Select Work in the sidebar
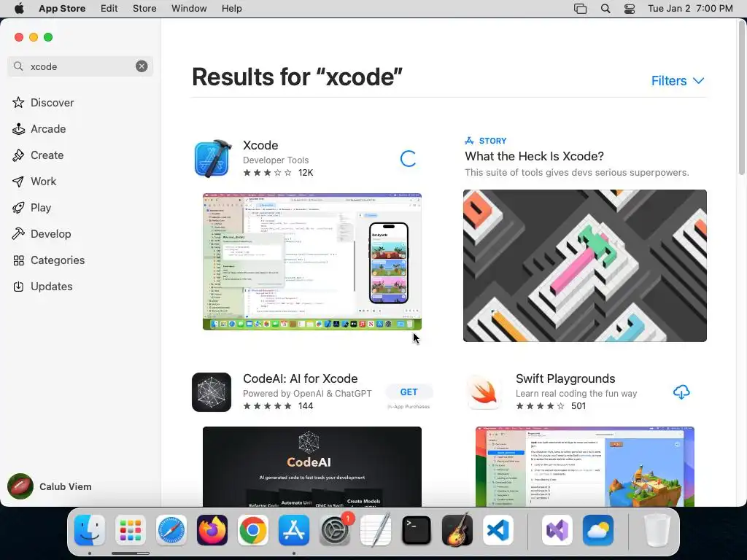This screenshot has height=560, width=747. click(34, 181)
